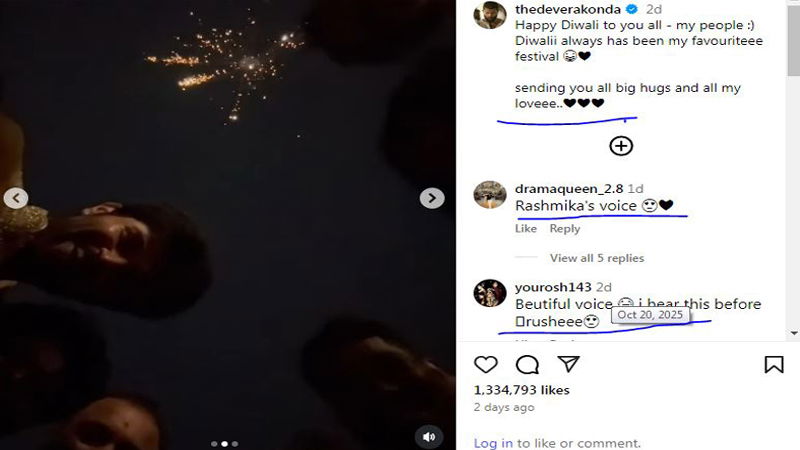Image resolution: width=800 pixels, height=450 pixels.
Task: Share post using paper plane icon
Action: pyautogui.click(x=568, y=364)
